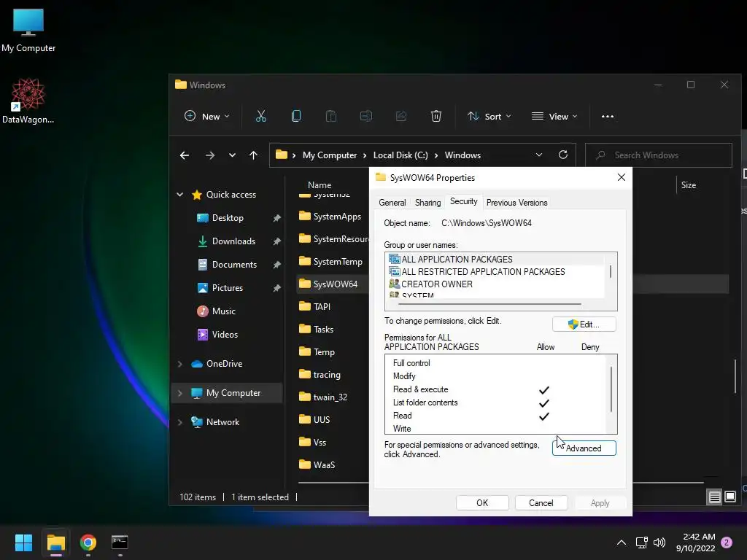
Task: Expand the OneDrive tree node
Action: [x=179, y=364]
